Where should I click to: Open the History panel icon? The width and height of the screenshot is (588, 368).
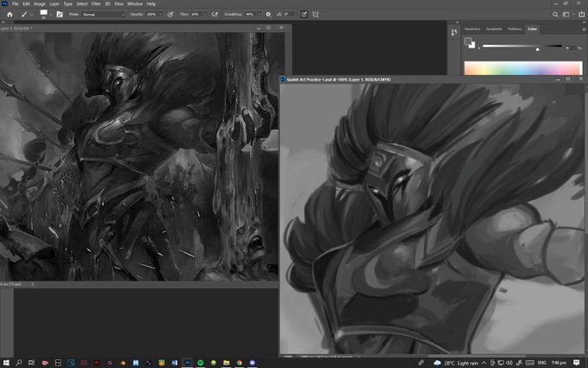454,33
